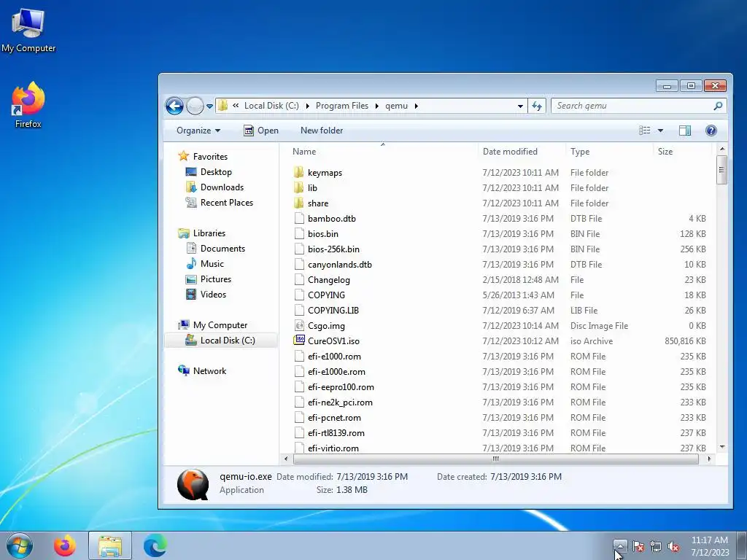Viewport: 747px width, 560px height.
Task: Select the efi-e1000.rom file
Action: pyautogui.click(x=334, y=356)
